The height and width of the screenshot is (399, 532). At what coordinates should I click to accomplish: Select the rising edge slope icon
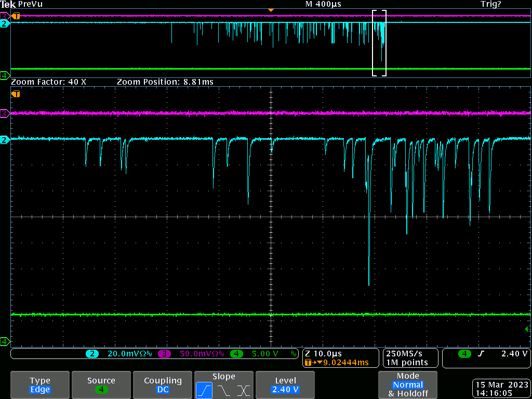pos(204,390)
